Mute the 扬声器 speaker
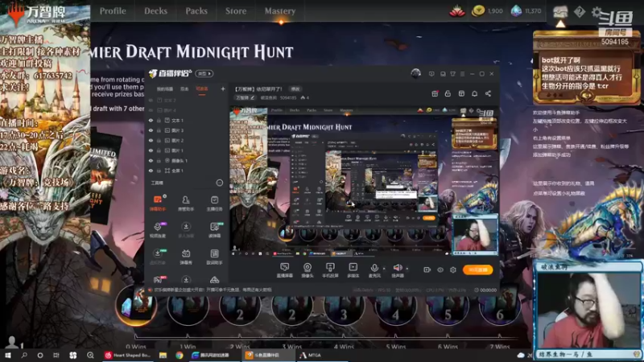Viewport: 644px width, 362px height. click(x=397, y=270)
